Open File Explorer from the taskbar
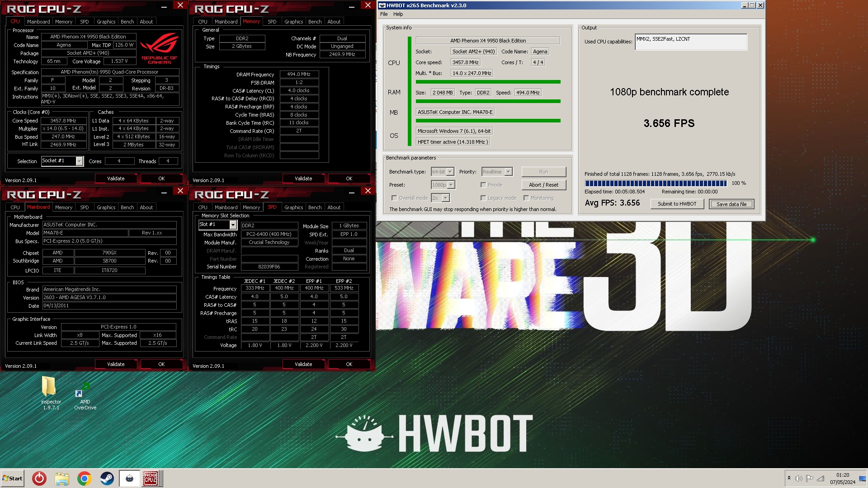 (x=62, y=479)
